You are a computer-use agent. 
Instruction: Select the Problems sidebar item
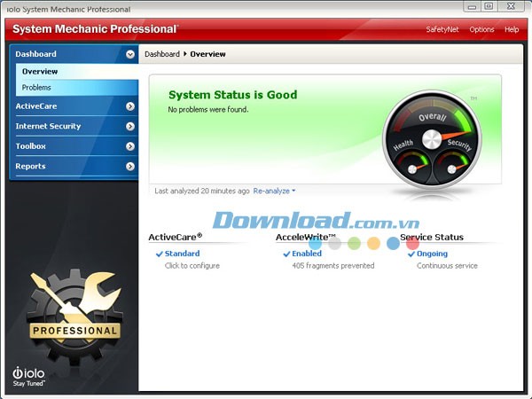[77, 88]
